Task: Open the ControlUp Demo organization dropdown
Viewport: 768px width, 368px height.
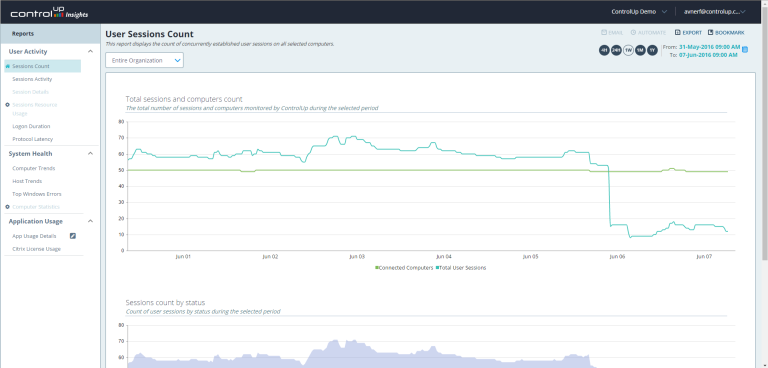Action: pos(639,12)
